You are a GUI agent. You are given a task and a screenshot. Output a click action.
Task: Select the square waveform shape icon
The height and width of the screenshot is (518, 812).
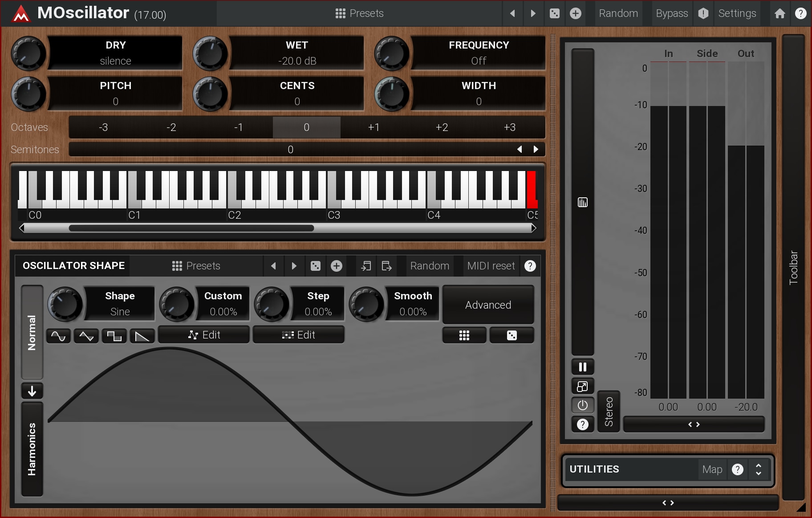114,336
